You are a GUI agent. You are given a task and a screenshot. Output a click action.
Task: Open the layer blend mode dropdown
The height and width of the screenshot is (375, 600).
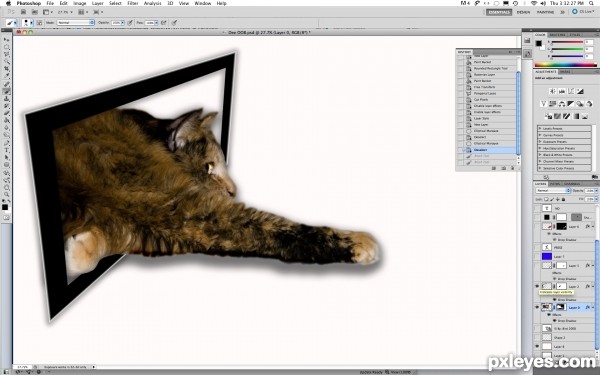(x=553, y=190)
